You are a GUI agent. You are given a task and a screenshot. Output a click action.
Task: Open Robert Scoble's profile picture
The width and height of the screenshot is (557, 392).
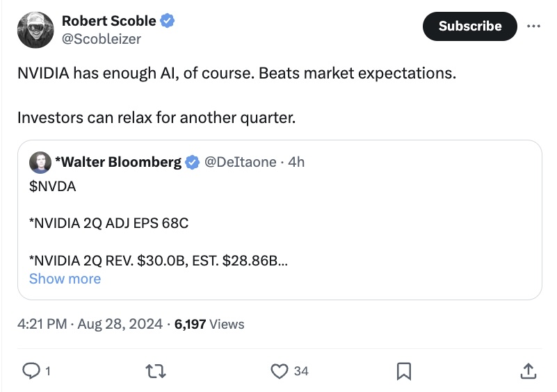35,30
